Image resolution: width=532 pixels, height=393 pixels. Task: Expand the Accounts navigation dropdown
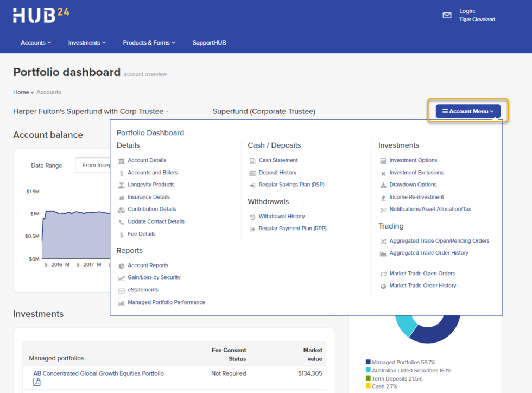[x=36, y=43]
